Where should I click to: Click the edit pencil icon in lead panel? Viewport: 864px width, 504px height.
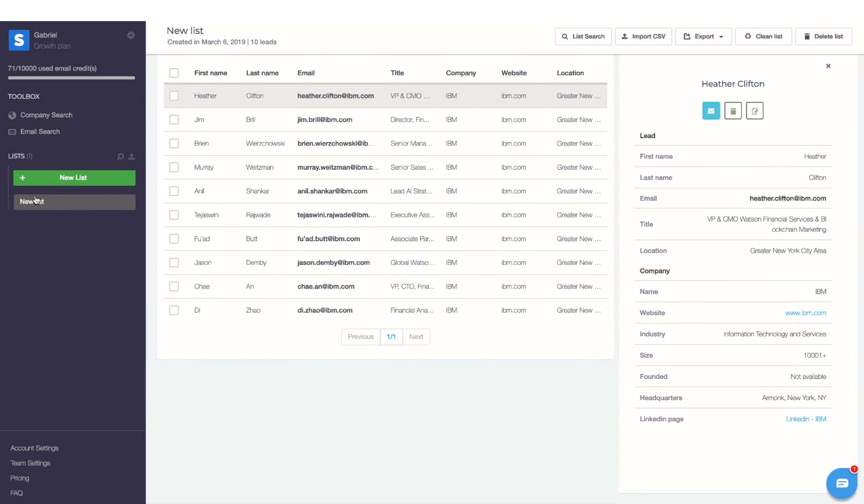(x=754, y=111)
